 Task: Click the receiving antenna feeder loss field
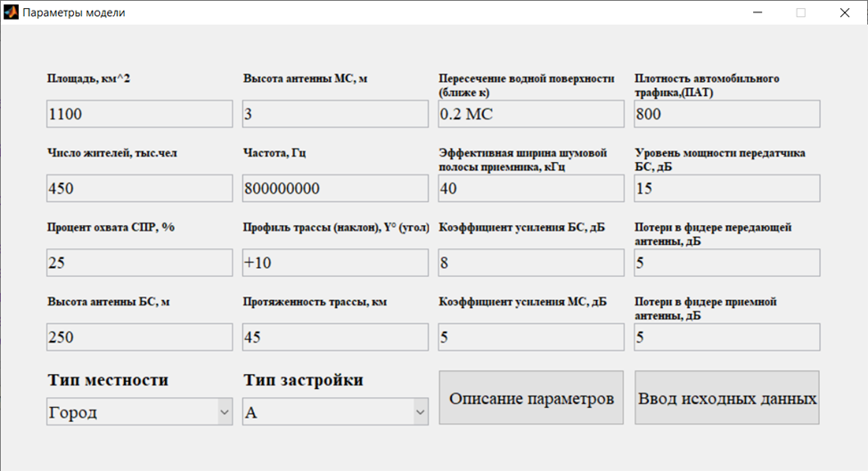tap(727, 337)
